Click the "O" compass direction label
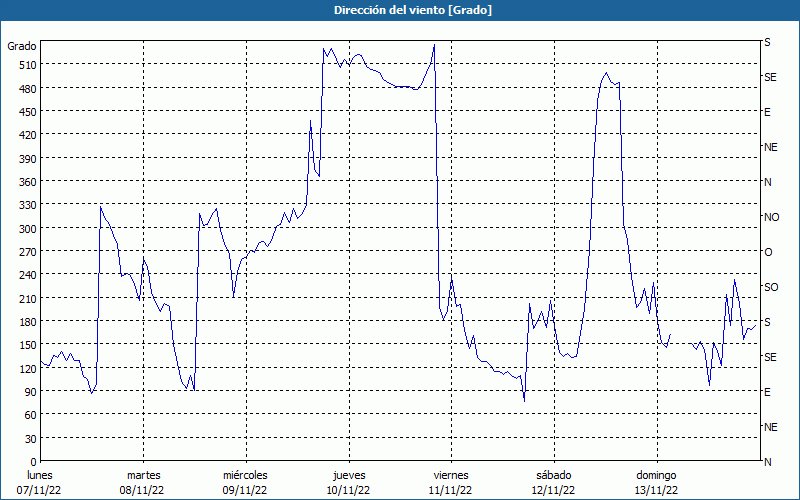800x500 pixels. click(768, 252)
